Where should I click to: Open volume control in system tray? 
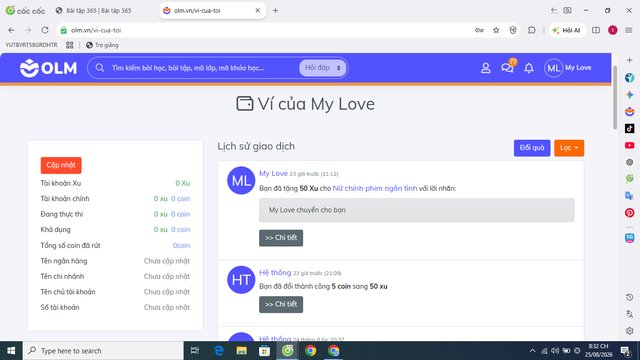[x=555, y=351]
